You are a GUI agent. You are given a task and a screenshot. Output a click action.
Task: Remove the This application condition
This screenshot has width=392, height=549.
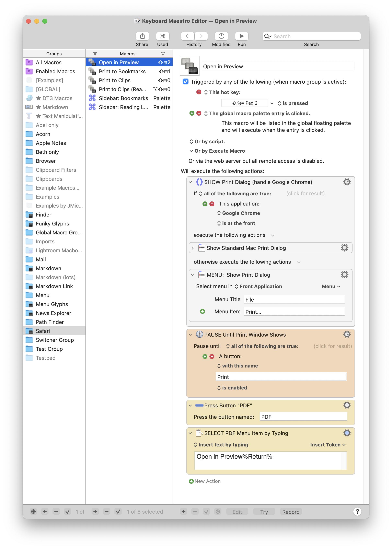212,204
